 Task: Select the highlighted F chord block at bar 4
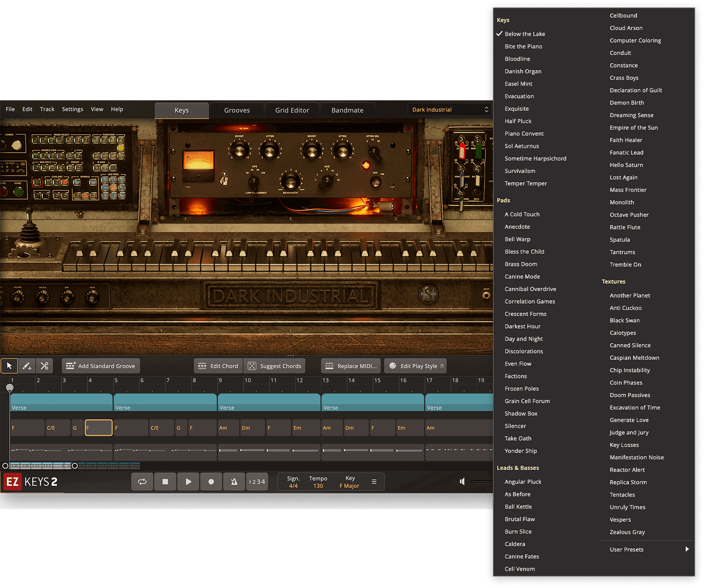click(x=99, y=428)
